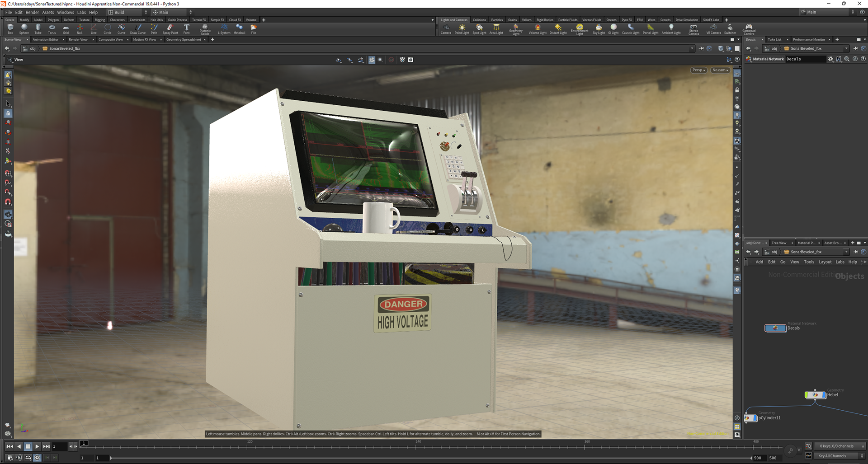Click the Tube shelf tool
Screen dimensions: 868x464
point(38,29)
